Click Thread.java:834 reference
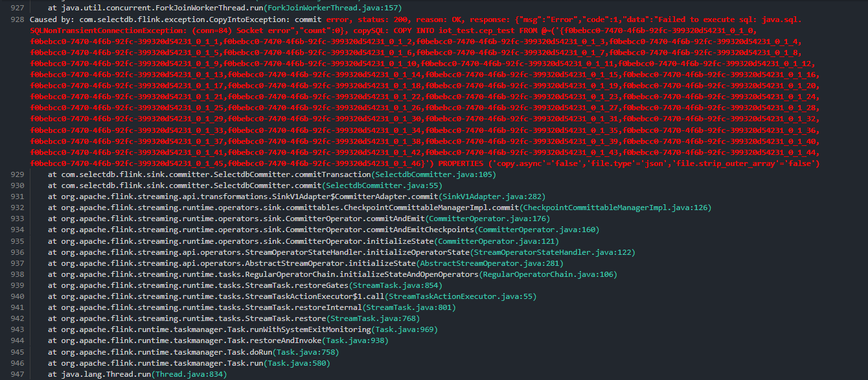This screenshot has width=868, height=380. pyautogui.click(x=190, y=374)
